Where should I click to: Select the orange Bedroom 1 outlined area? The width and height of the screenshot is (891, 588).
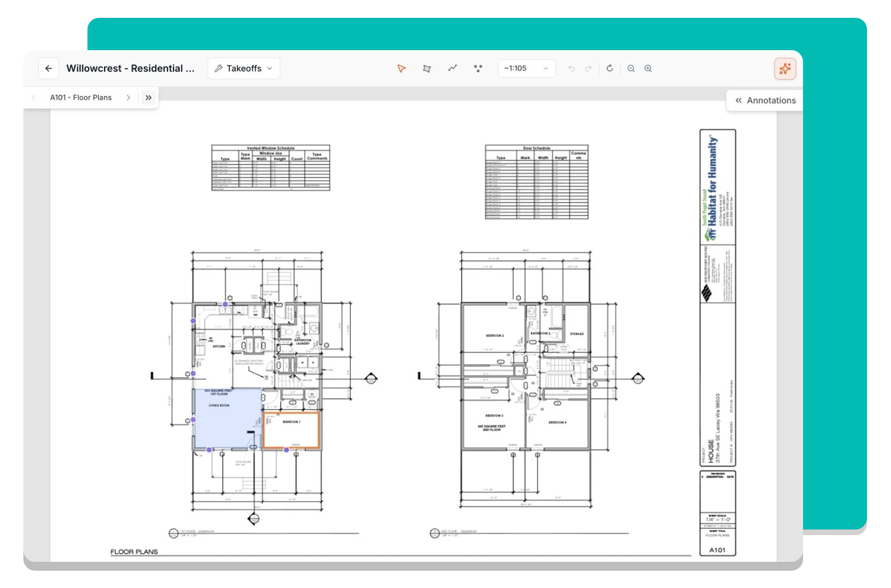pyautogui.click(x=291, y=430)
